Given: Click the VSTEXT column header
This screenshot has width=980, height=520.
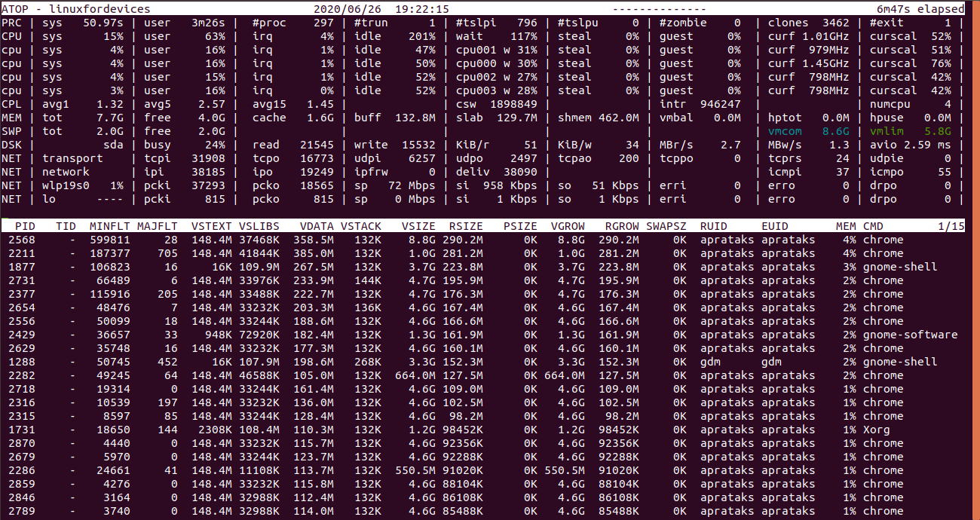Looking at the screenshot, I should (212, 226).
